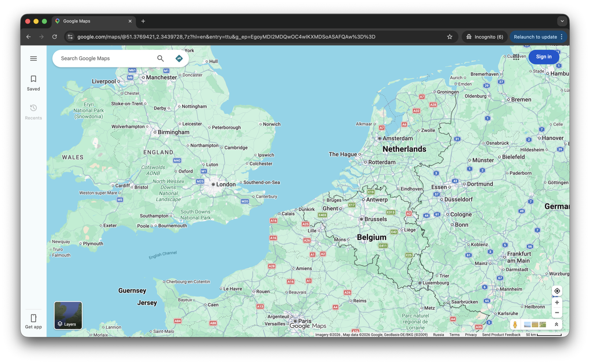Select the yellow field imagery thumbnail
The width and height of the screenshot is (590, 364).
pos(535,325)
